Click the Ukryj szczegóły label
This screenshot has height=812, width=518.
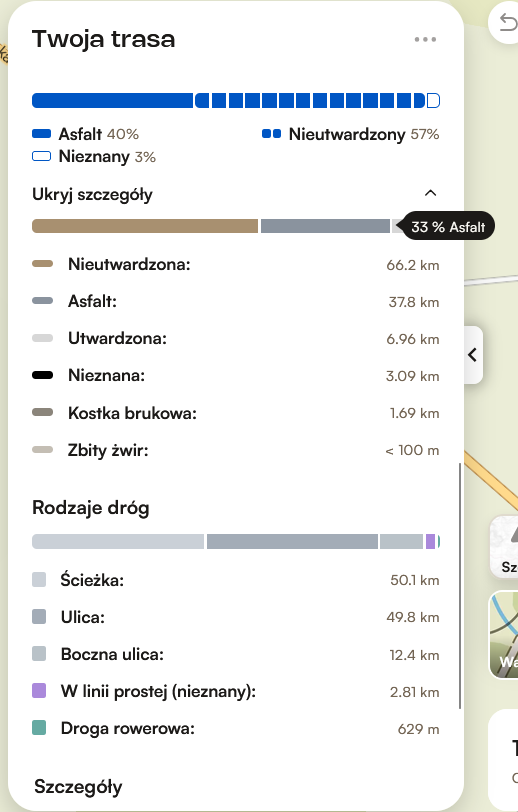[x=92, y=195]
